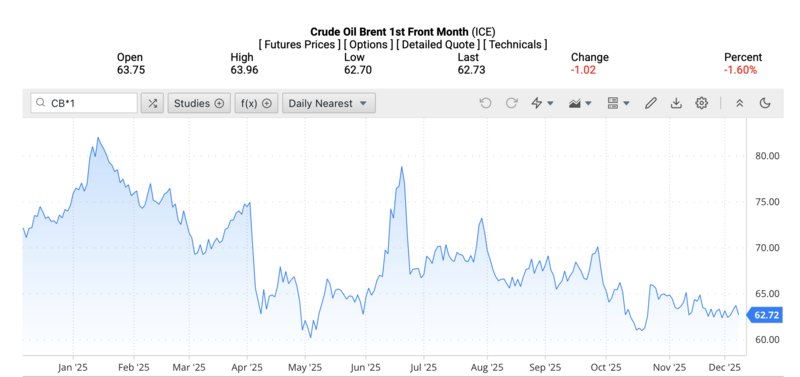Screen dimensions: 800x377
Task: Open the Technicals link
Action: click(x=515, y=44)
